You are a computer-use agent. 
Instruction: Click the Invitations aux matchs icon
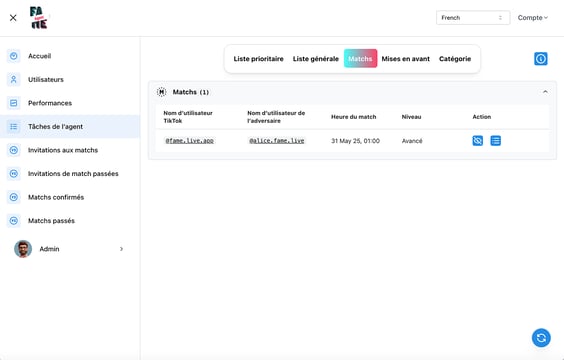[14, 150]
